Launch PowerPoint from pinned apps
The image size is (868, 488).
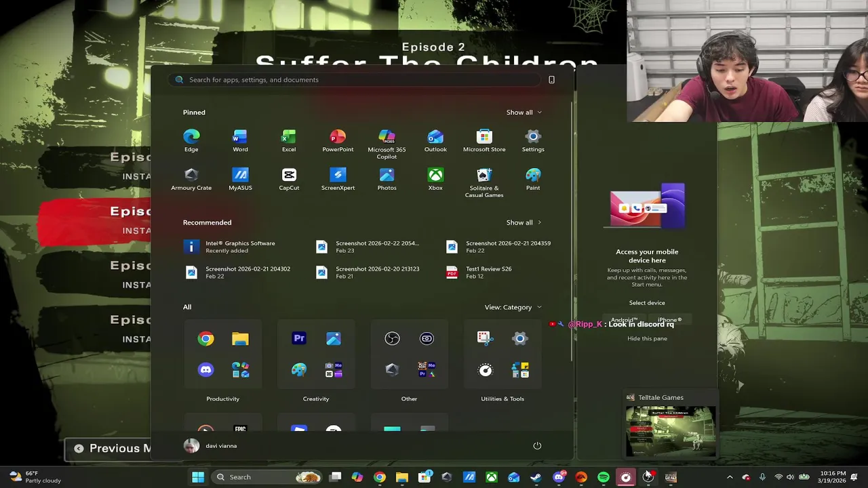coord(338,141)
